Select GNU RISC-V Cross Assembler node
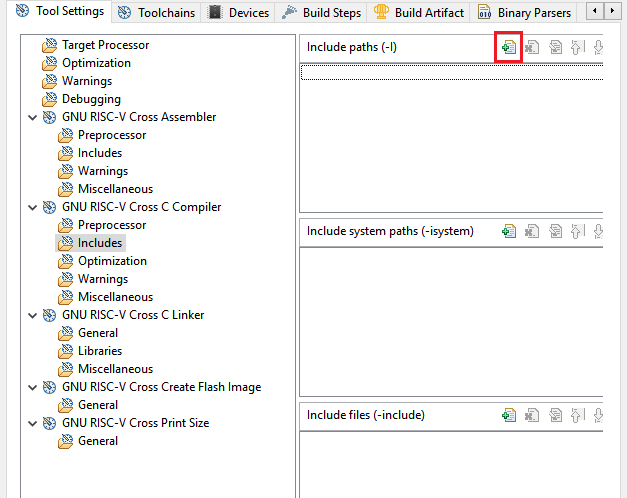 (138, 117)
